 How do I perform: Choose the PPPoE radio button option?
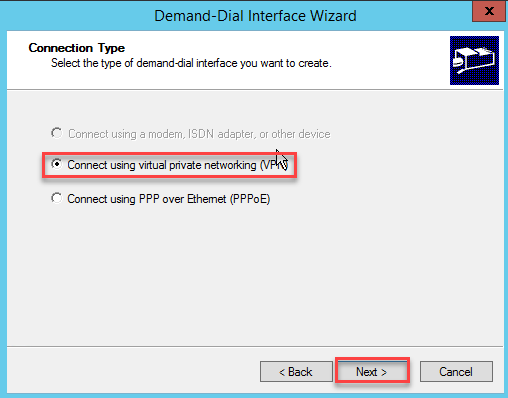click(57, 198)
